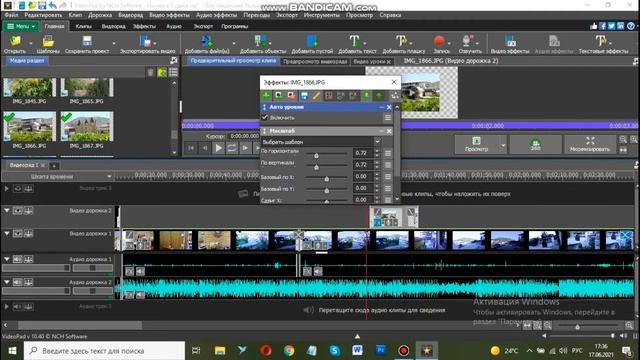Select the IMG_1866.JPG thumbnail in media bin
640x360 pixels.
click(29, 127)
